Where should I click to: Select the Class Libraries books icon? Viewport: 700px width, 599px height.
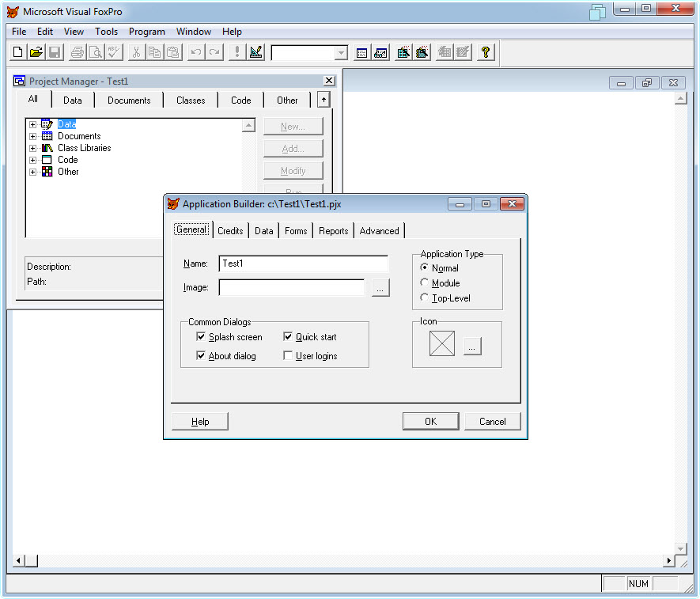click(x=47, y=148)
